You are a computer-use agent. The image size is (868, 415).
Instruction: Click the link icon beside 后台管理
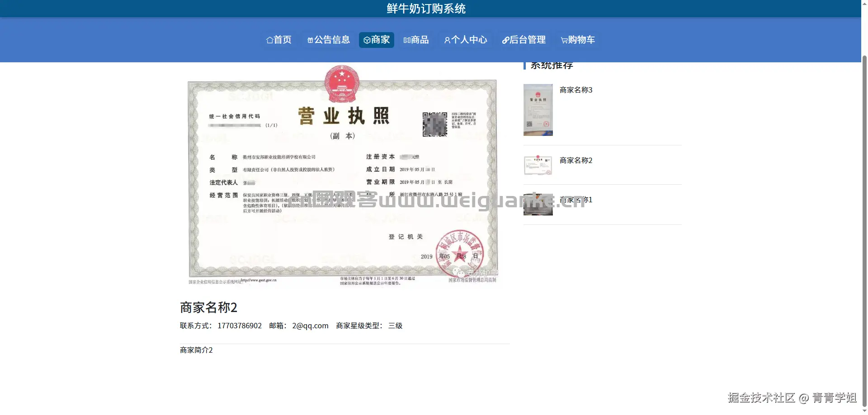coord(505,40)
